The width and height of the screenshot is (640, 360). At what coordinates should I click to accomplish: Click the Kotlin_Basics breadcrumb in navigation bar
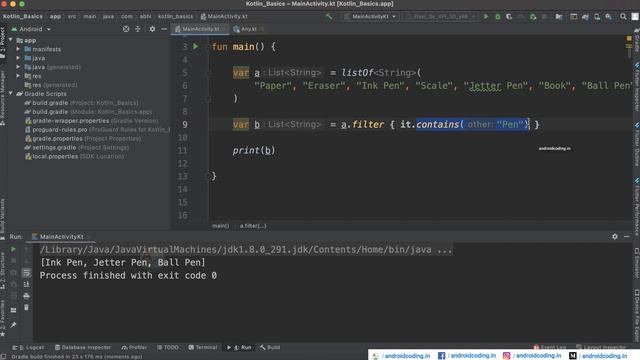pyautogui.click(x=22, y=17)
